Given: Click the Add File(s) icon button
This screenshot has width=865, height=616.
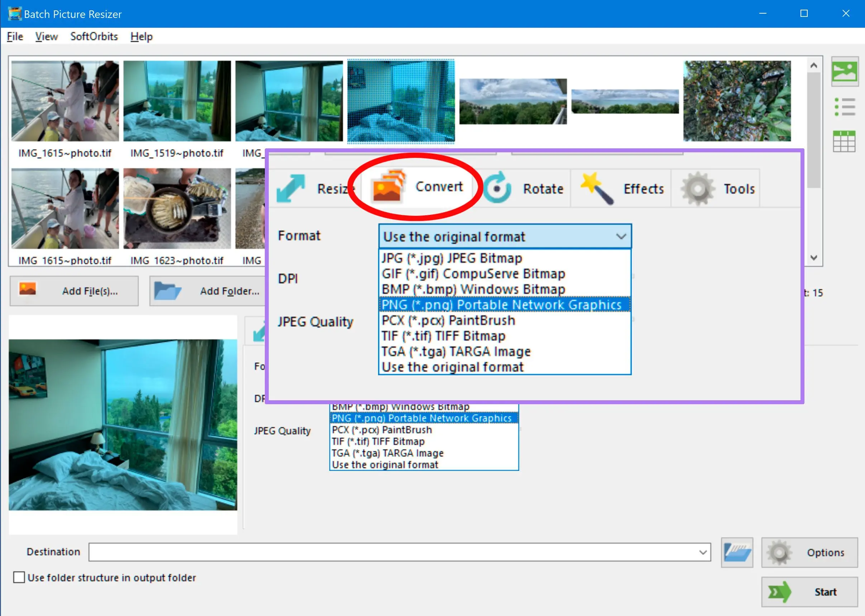Looking at the screenshot, I should [27, 290].
